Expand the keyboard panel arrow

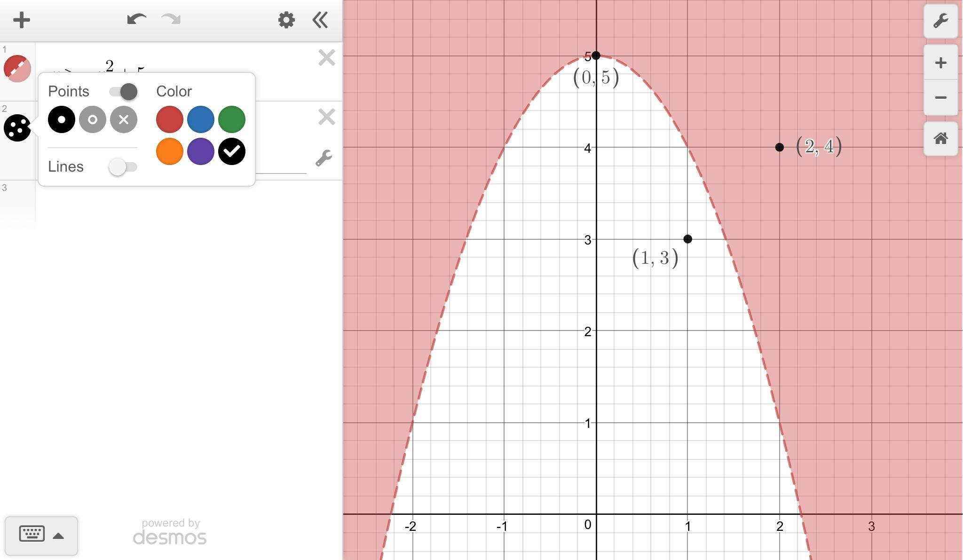58,536
